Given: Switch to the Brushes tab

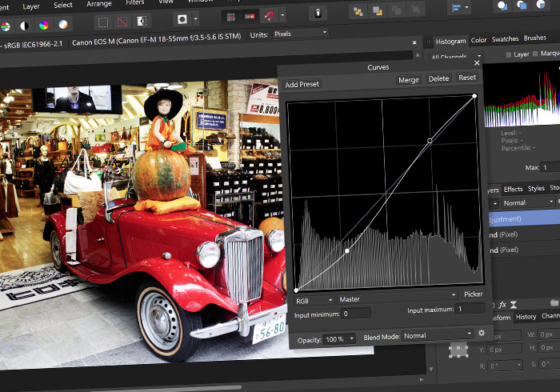Looking at the screenshot, I should tap(534, 38).
